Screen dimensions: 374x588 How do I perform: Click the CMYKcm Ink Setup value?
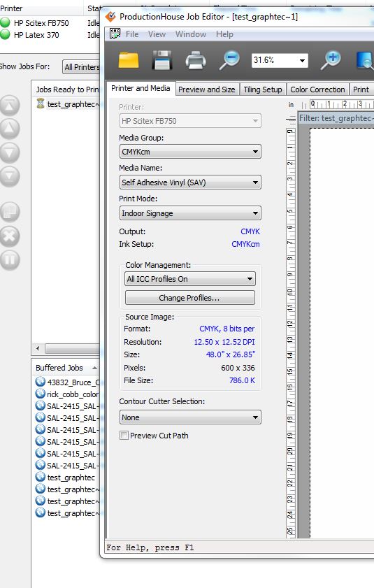coord(245,244)
